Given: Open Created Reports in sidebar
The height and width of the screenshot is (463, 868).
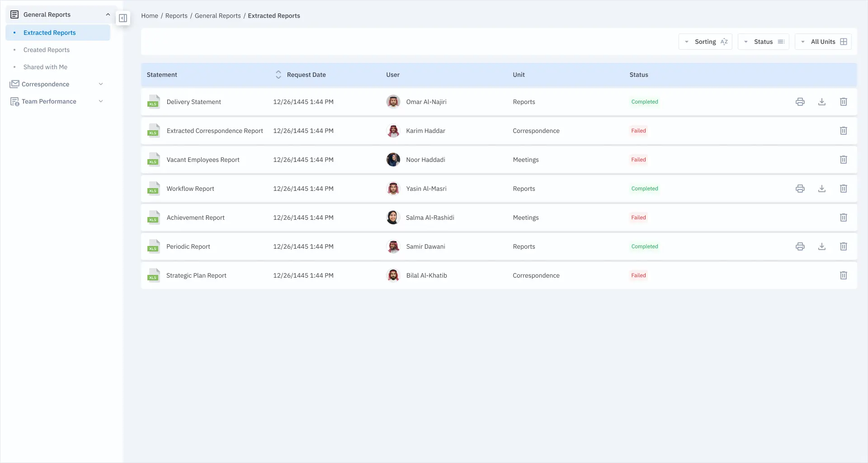Looking at the screenshot, I should pos(46,50).
